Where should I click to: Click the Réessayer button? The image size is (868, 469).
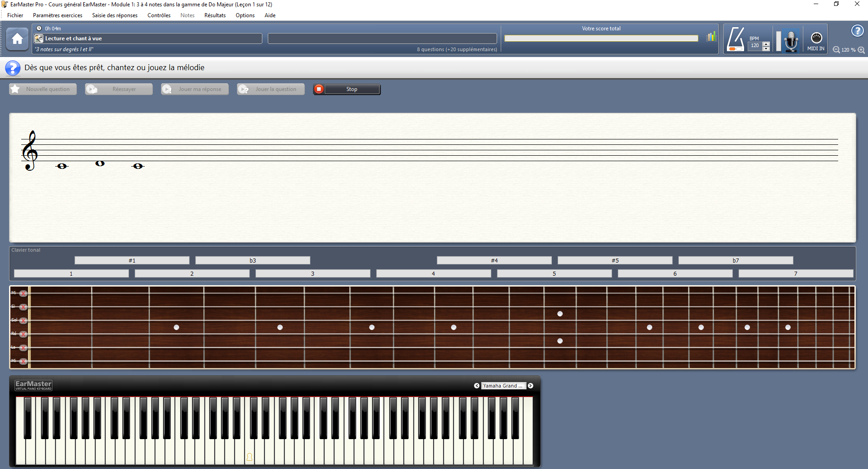[x=119, y=89]
